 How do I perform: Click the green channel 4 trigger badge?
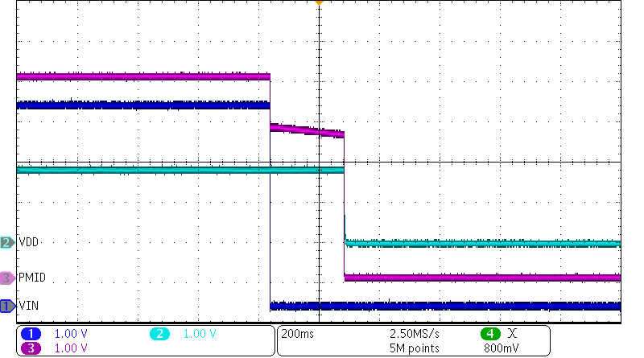pos(488,334)
